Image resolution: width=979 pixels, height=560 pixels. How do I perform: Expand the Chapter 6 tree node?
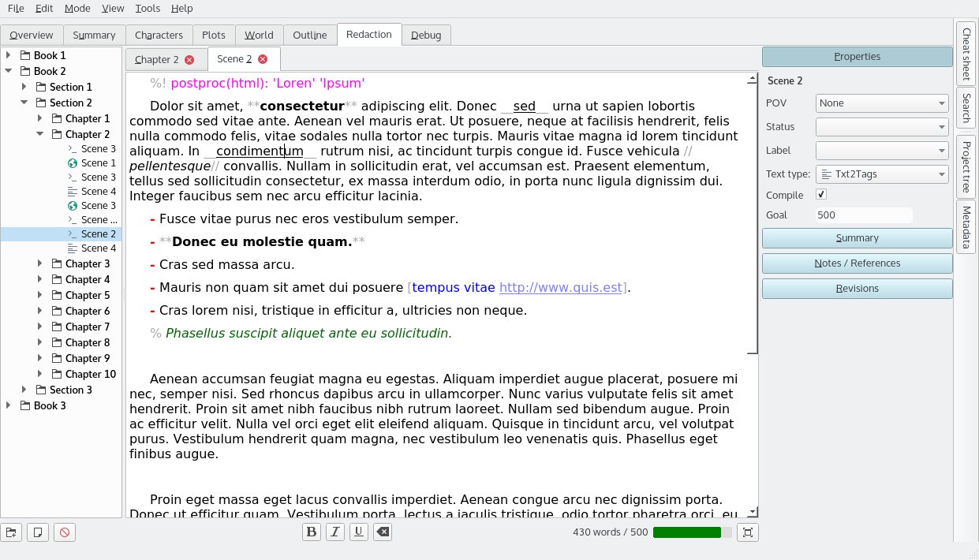[x=40, y=312]
